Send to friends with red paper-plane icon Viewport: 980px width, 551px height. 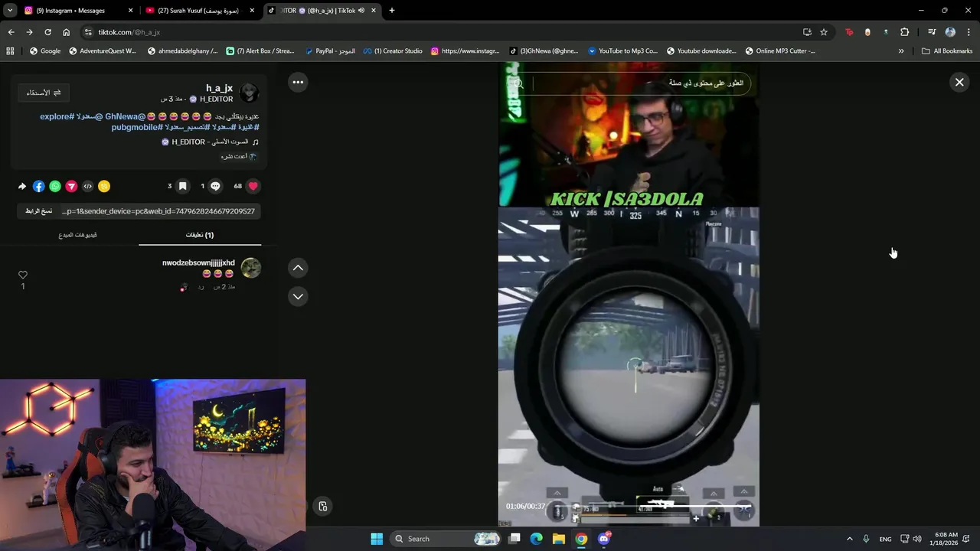[71, 186]
